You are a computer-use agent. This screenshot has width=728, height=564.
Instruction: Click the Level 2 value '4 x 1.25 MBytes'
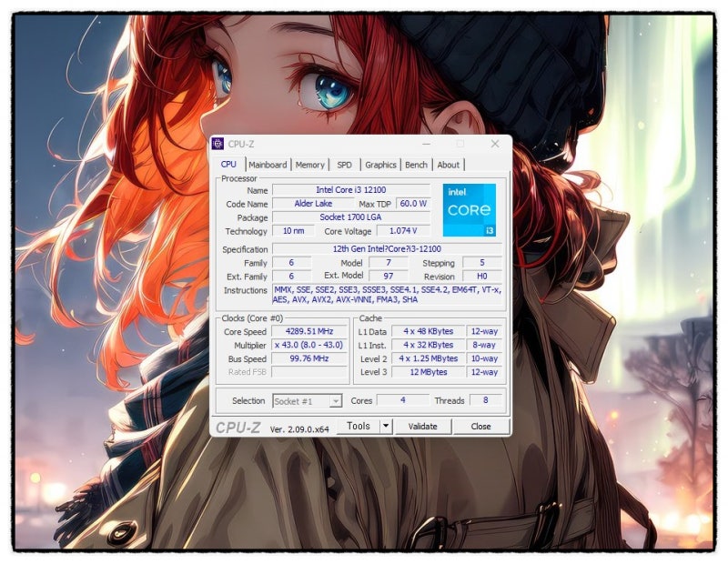[x=428, y=358]
